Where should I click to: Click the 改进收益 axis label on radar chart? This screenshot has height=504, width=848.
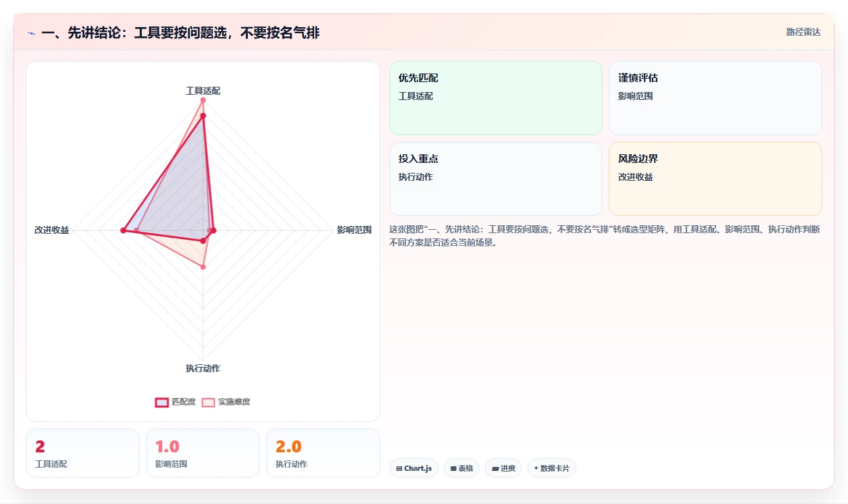point(52,230)
